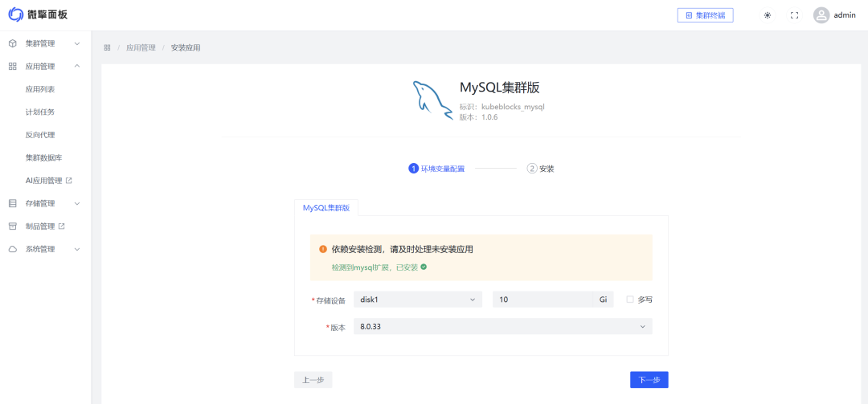Click the 版本：1.0.6 text

[478, 116]
